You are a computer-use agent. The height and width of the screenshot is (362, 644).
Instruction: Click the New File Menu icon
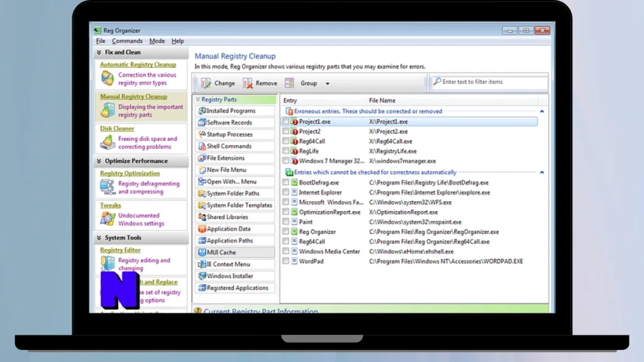click(x=202, y=170)
